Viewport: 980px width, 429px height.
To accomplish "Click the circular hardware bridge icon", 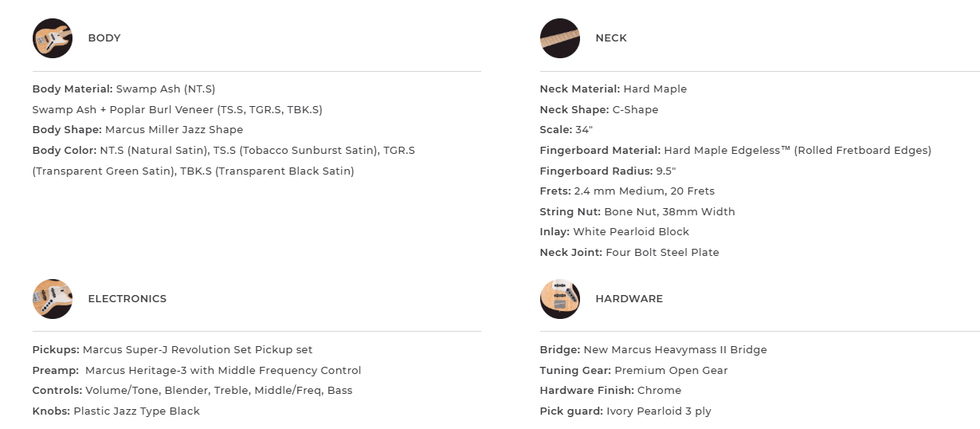I will click(x=559, y=299).
